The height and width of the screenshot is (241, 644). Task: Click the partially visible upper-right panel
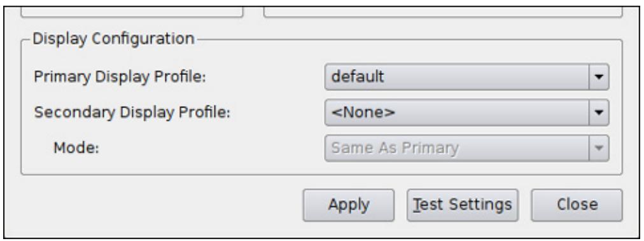[x=443, y=11]
